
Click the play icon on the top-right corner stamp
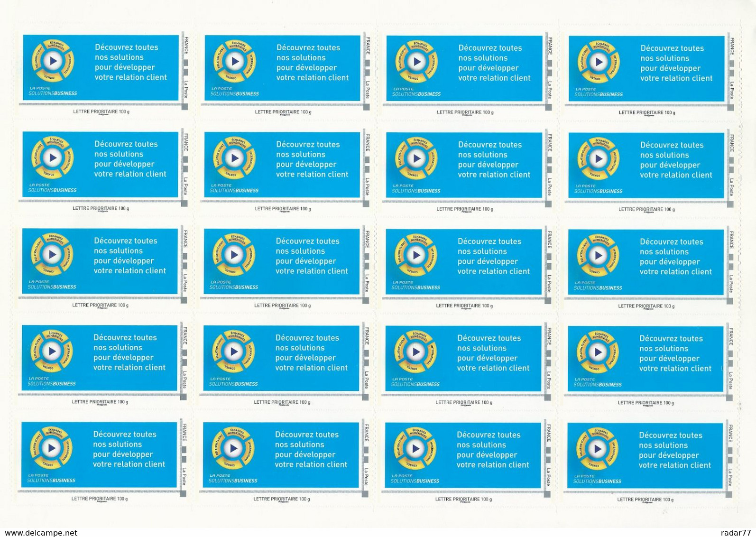[599, 62]
